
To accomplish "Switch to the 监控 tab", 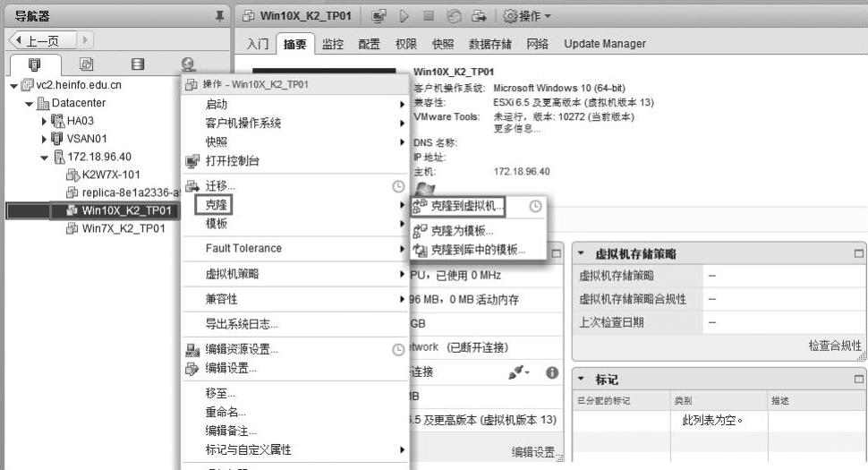I will [x=333, y=44].
